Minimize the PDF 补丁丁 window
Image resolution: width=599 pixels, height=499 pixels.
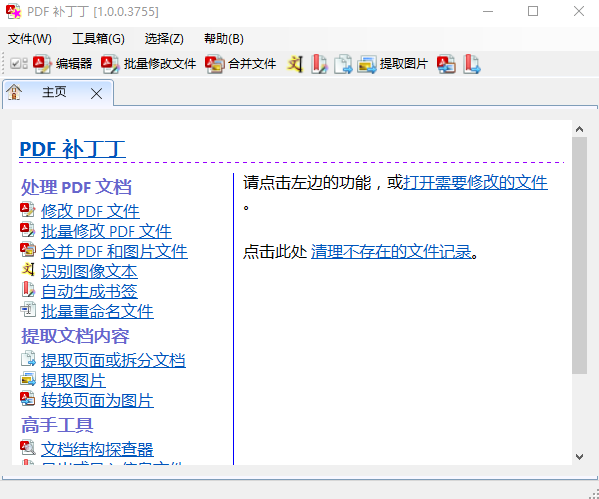[x=487, y=11]
